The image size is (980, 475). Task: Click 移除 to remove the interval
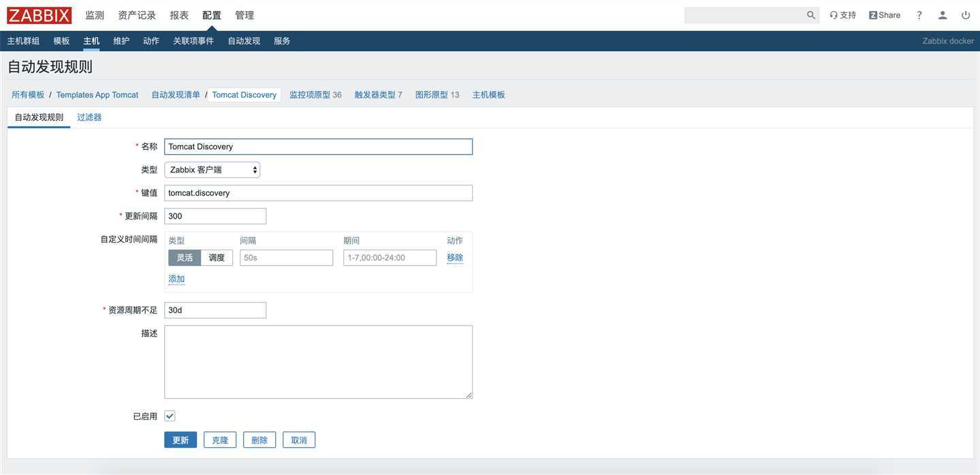455,258
